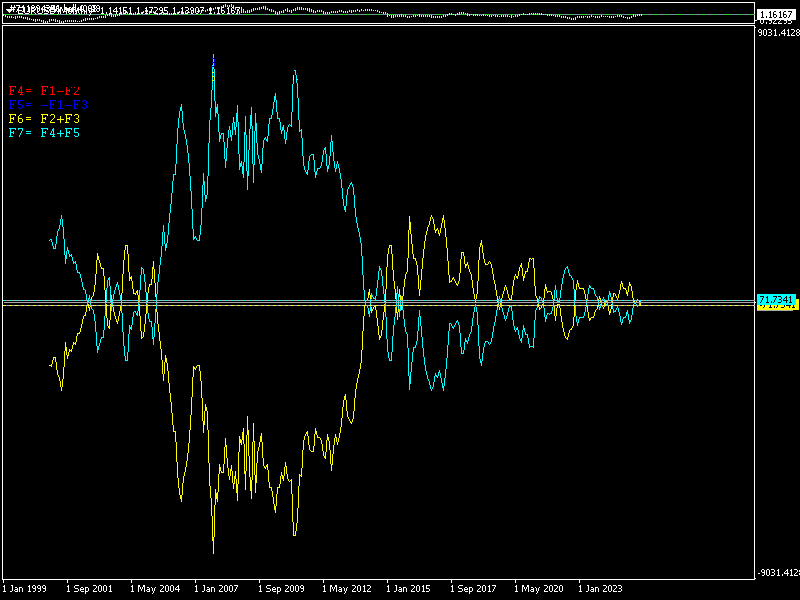This screenshot has width=800, height=600.
Task: Click the yellow F6= F2+F3 legend label
Action: pos(44,119)
